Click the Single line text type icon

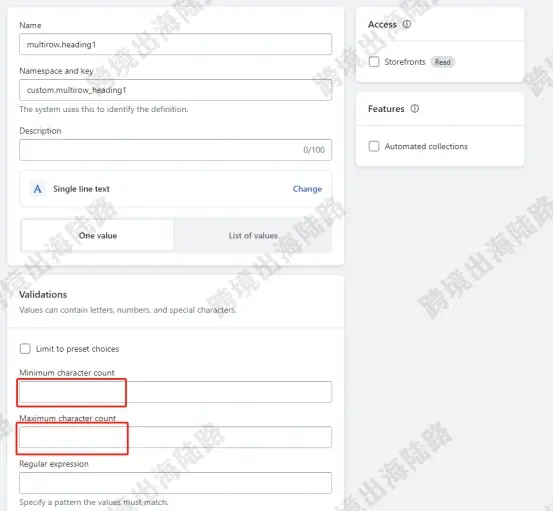click(37, 189)
